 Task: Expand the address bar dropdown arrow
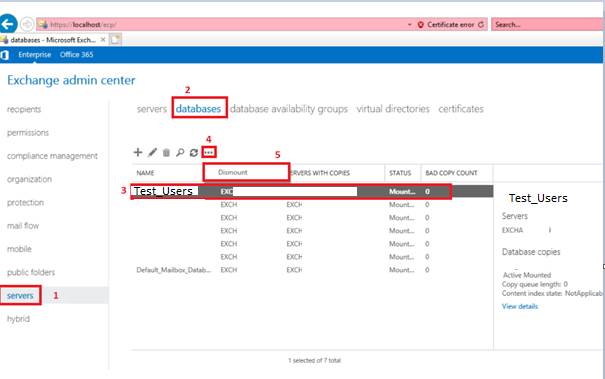(x=409, y=24)
